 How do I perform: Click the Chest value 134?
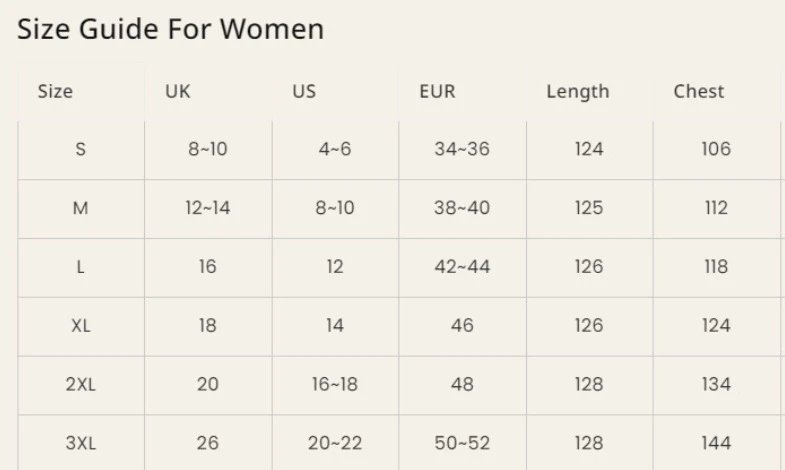coord(716,384)
